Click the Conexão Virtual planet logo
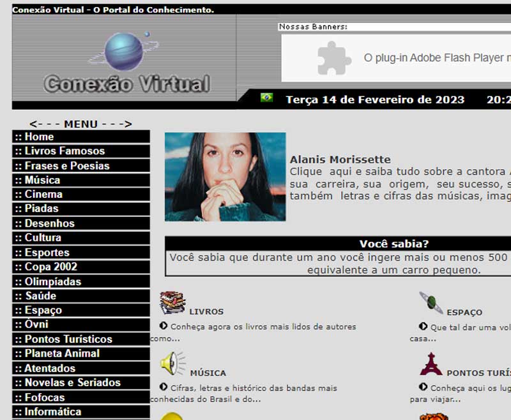511x420 pixels. [126, 63]
